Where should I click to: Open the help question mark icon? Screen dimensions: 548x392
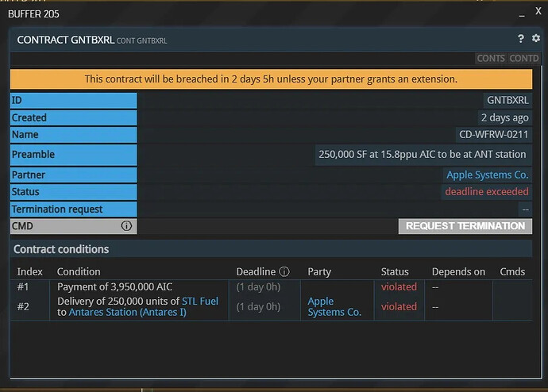(521, 38)
